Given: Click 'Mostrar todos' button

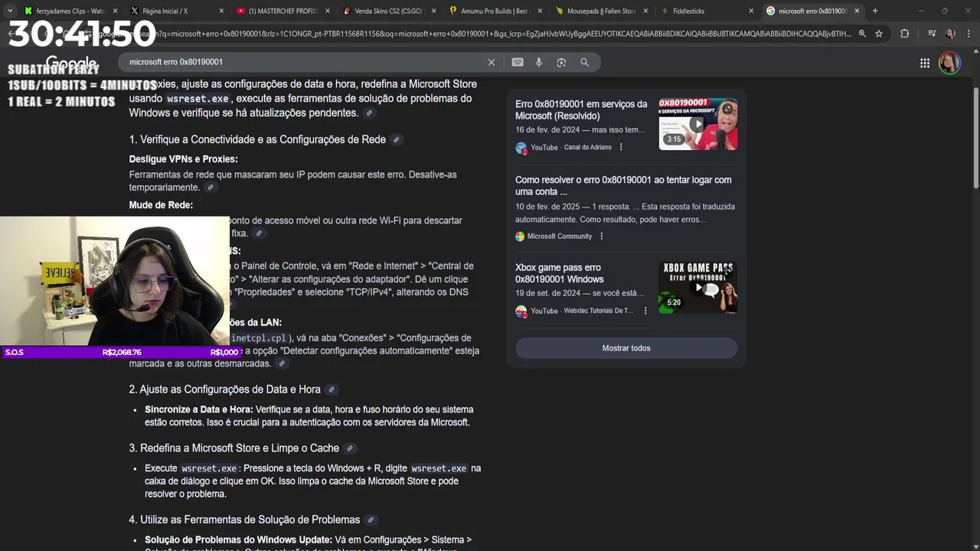Looking at the screenshot, I should pos(626,348).
